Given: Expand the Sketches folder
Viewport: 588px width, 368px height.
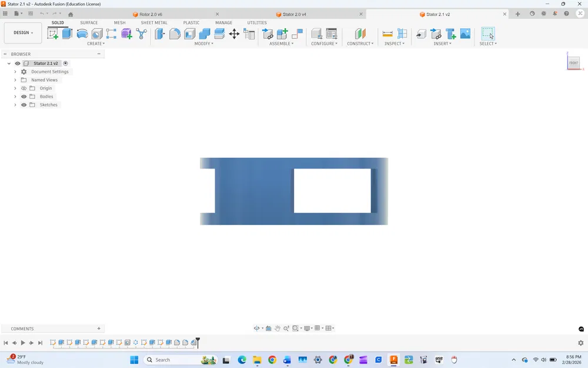Looking at the screenshot, I should click(x=15, y=105).
